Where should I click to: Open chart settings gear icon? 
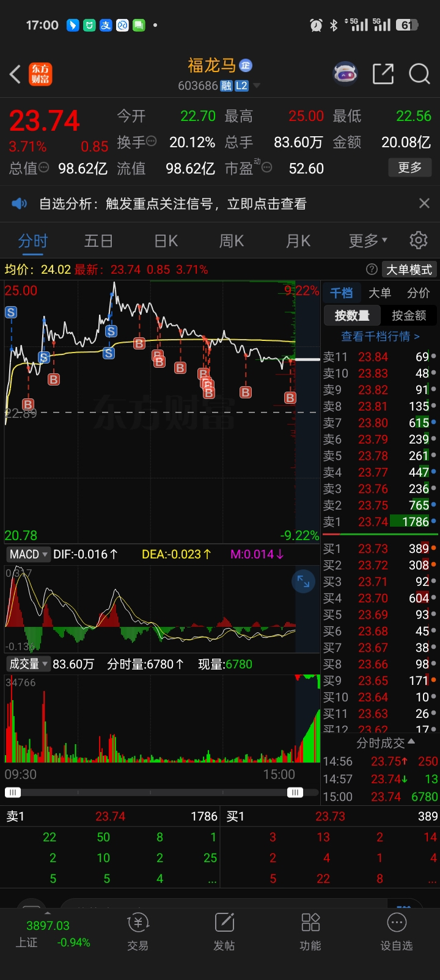(x=419, y=240)
